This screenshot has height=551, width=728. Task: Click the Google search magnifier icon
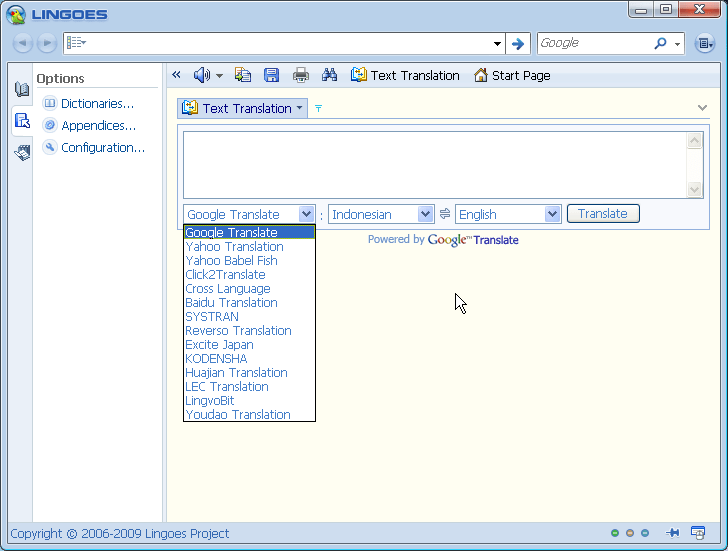coord(660,43)
